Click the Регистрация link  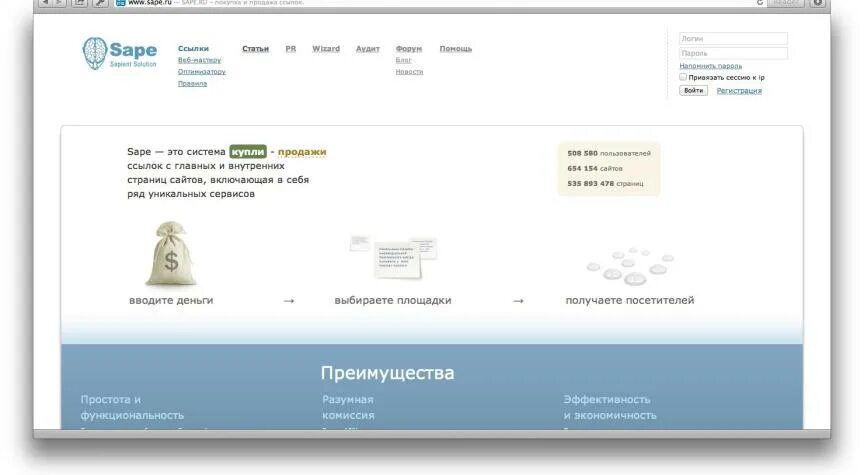pos(739,90)
